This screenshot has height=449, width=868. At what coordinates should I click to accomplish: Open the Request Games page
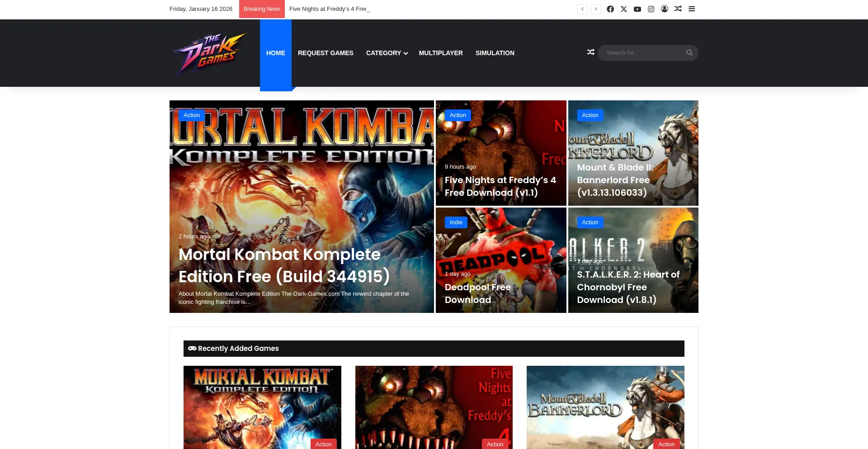(325, 53)
